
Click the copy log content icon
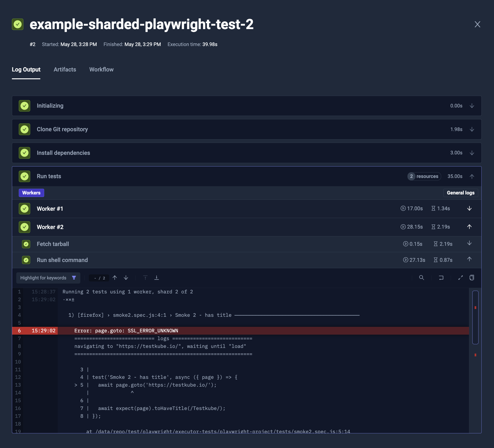click(x=472, y=278)
